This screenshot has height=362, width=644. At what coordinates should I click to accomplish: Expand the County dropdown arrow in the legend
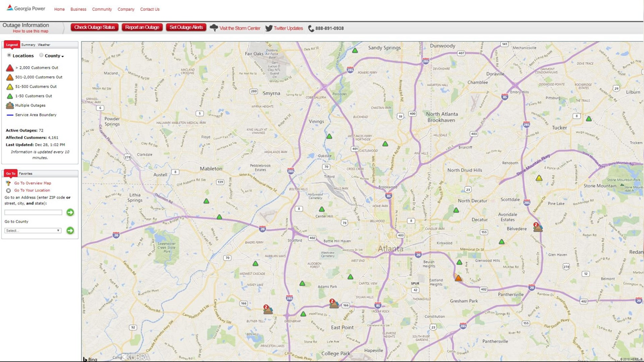(x=63, y=56)
